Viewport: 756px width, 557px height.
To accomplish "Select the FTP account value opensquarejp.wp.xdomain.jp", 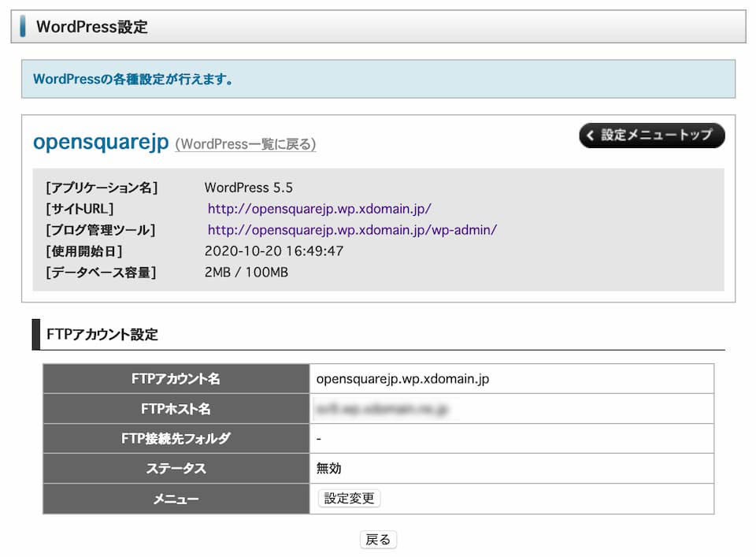I will coord(402,379).
